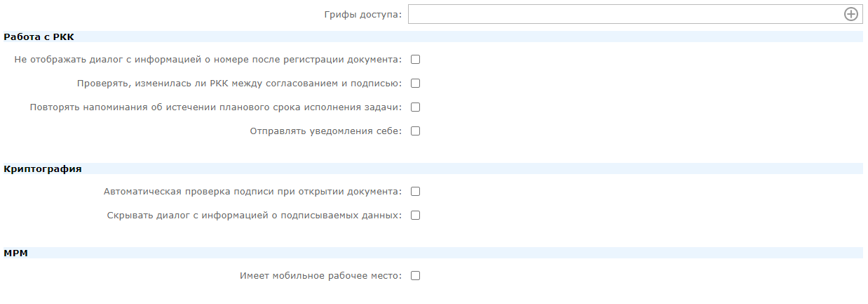Click the 'Имеет мобильное рабочее место:' label text
Screen dimensions: 868x304
321,276
